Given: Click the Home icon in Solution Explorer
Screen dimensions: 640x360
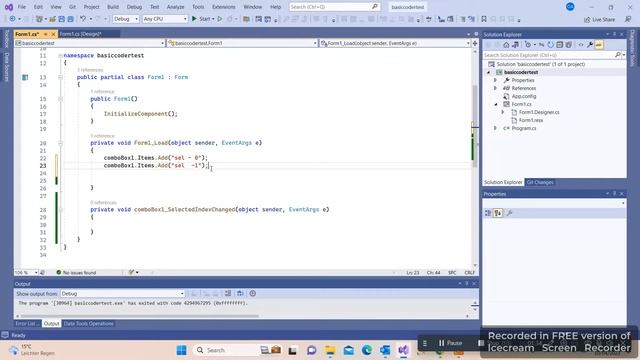Looking at the screenshot, I should pyautogui.click(x=506, y=45).
